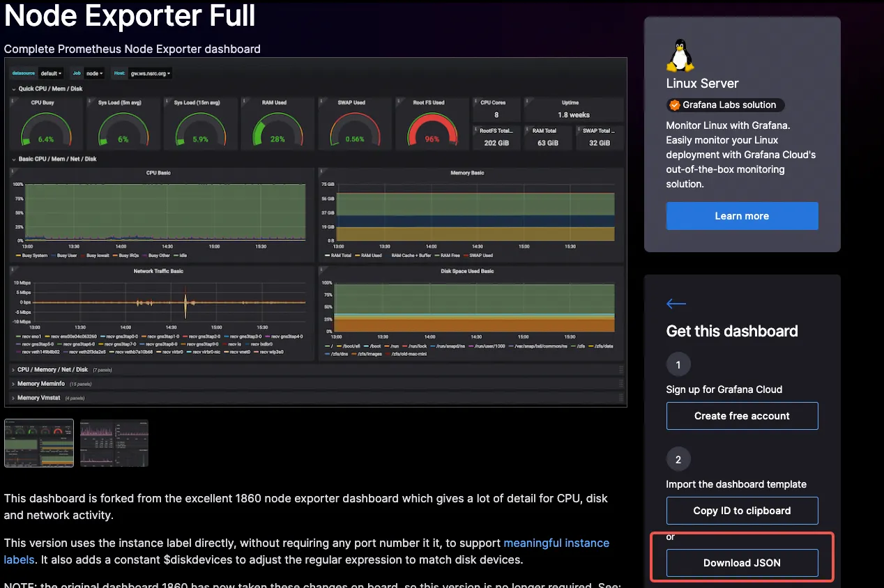Click the Linux penguin icon
This screenshot has height=588, width=884.
(x=680, y=56)
